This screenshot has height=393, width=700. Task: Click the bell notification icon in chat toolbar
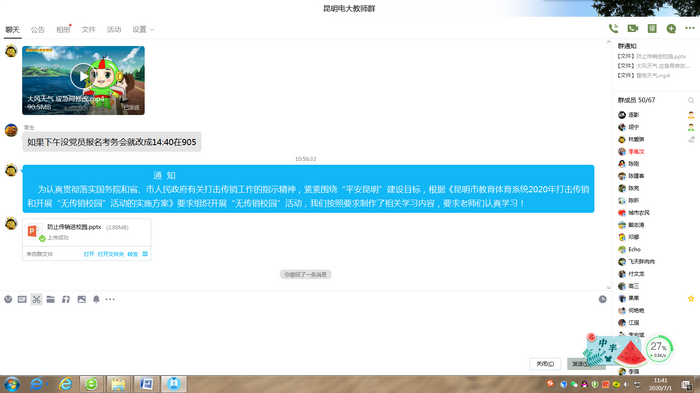tap(96, 299)
